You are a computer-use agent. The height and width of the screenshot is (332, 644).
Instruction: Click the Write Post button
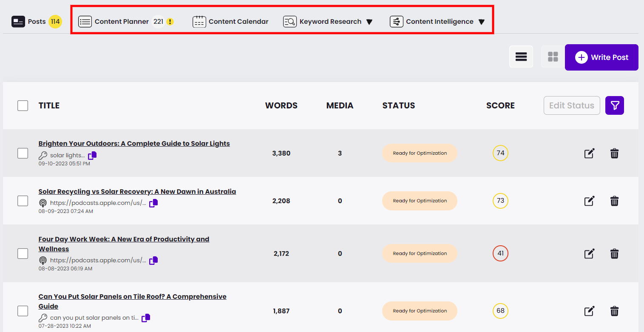pyautogui.click(x=601, y=57)
